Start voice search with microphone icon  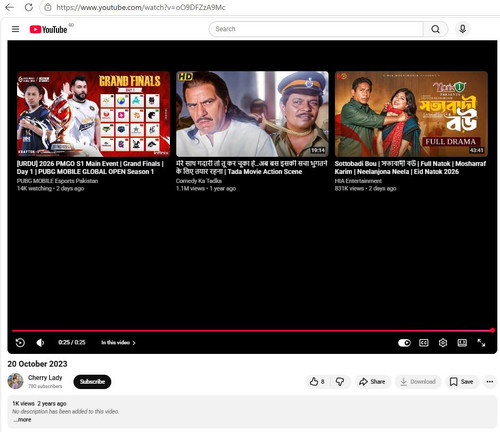(462, 29)
